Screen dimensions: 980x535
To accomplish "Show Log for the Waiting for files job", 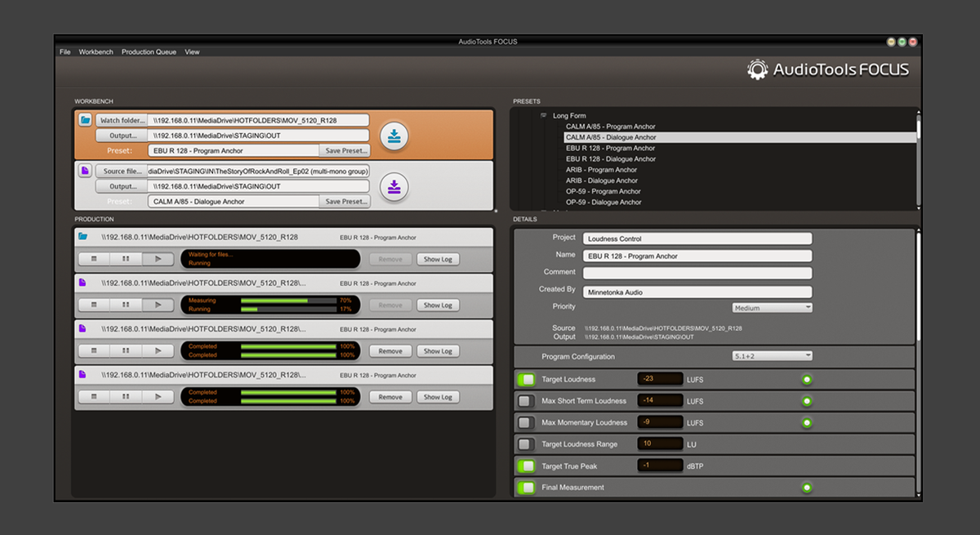I will click(438, 259).
